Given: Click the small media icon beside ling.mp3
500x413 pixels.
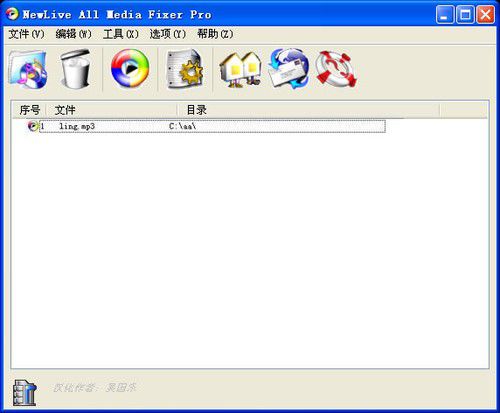Looking at the screenshot, I should [x=32, y=126].
